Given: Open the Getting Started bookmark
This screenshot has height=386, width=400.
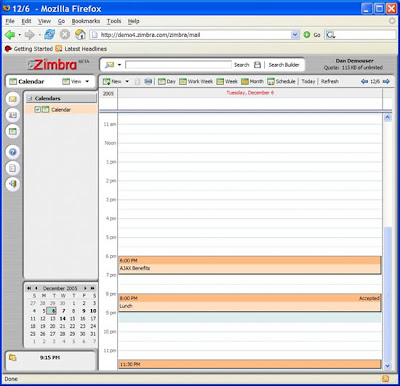Looking at the screenshot, I should coord(29,49).
